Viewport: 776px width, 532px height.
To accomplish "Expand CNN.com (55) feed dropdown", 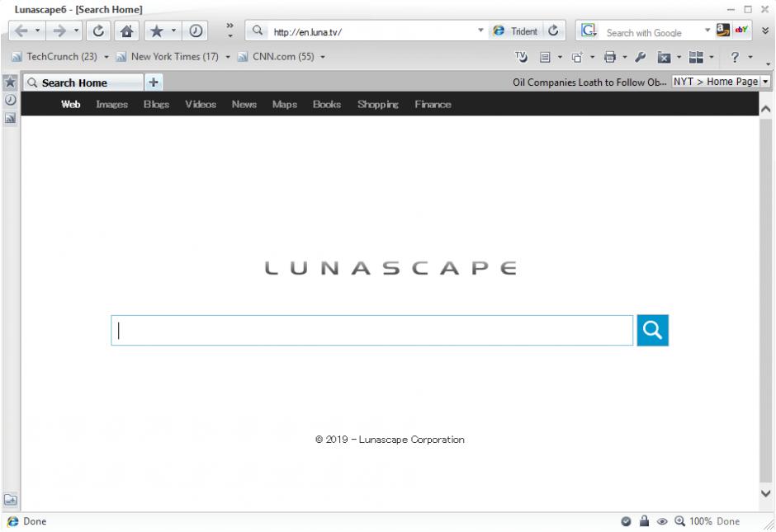I will [323, 57].
